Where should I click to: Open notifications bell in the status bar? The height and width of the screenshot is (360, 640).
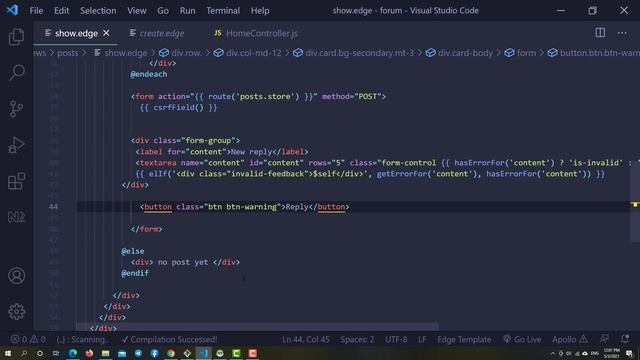click(x=624, y=339)
